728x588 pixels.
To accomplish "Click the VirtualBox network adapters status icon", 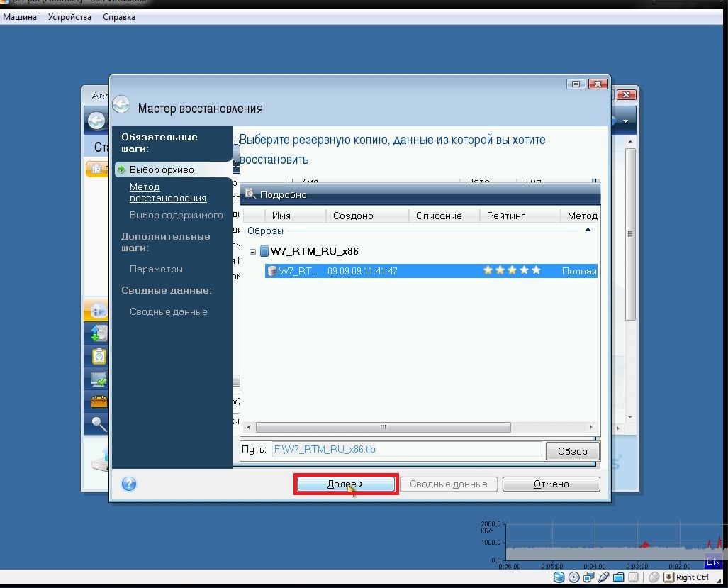I will coord(589,577).
